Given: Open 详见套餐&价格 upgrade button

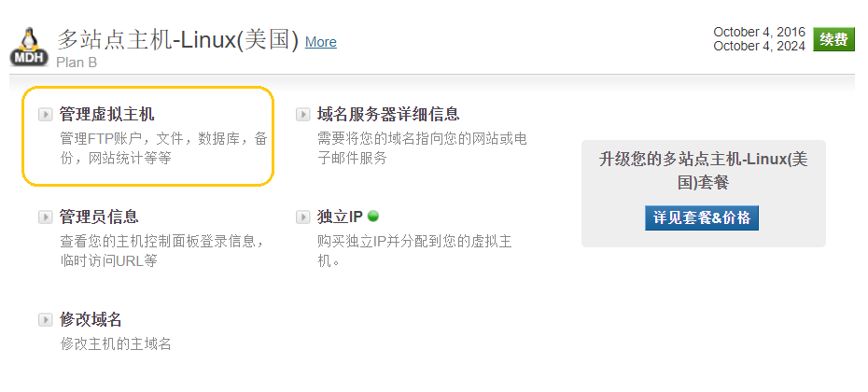Looking at the screenshot, I should click(701, 218).
